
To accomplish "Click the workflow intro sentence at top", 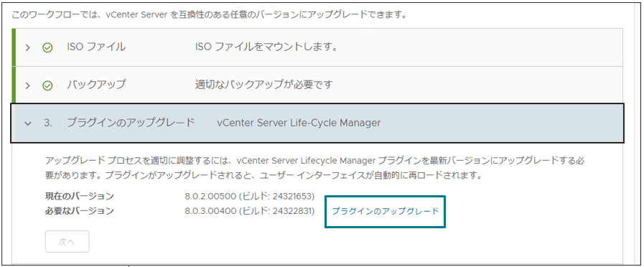I will (209, 16).
